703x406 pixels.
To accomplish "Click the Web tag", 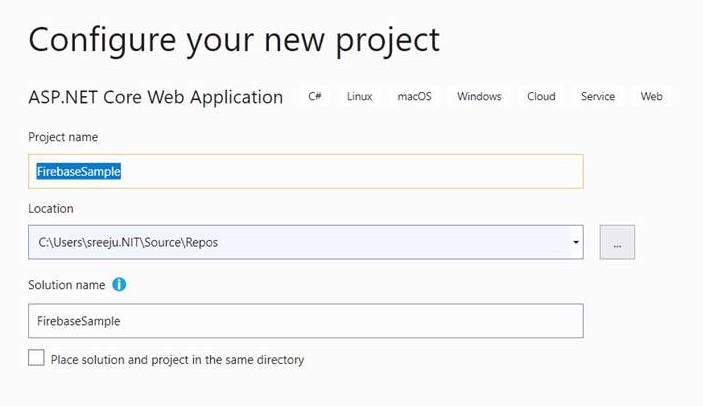I will [x=652, y=97].
